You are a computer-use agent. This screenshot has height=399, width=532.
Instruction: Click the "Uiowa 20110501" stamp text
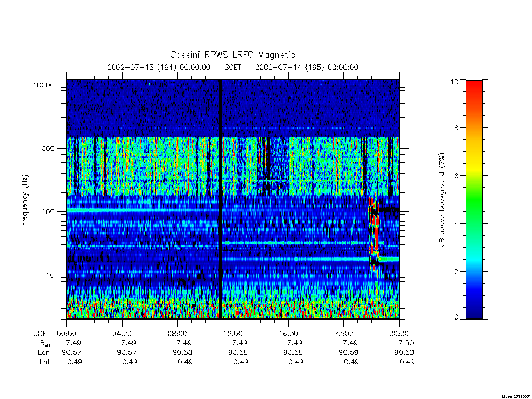point(516,396)
